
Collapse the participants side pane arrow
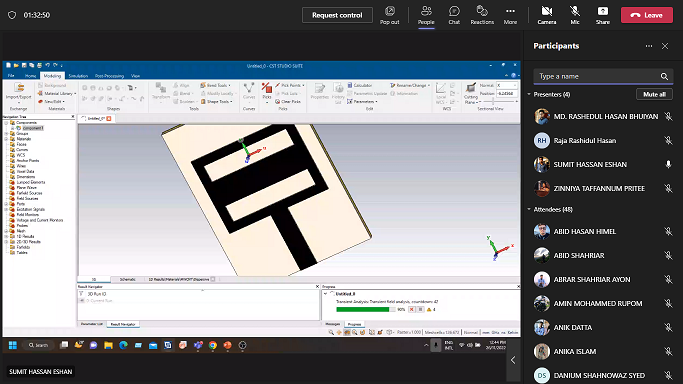click(513, 360)
